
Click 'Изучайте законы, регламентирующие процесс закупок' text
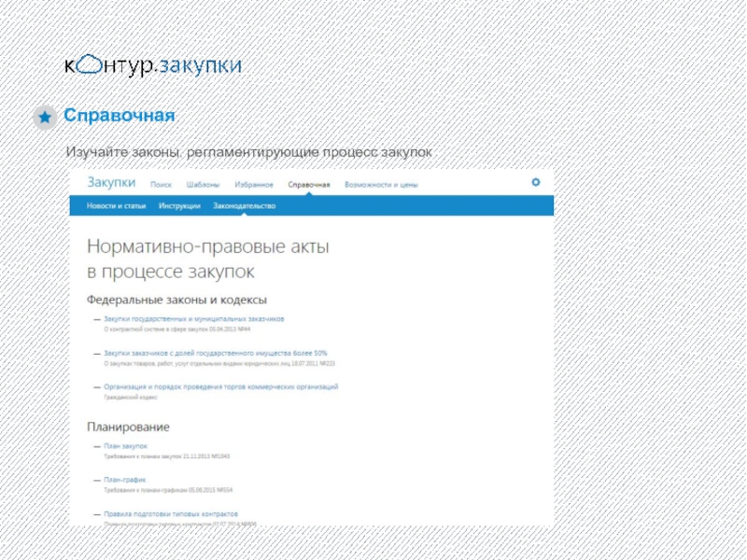[248, 152]
